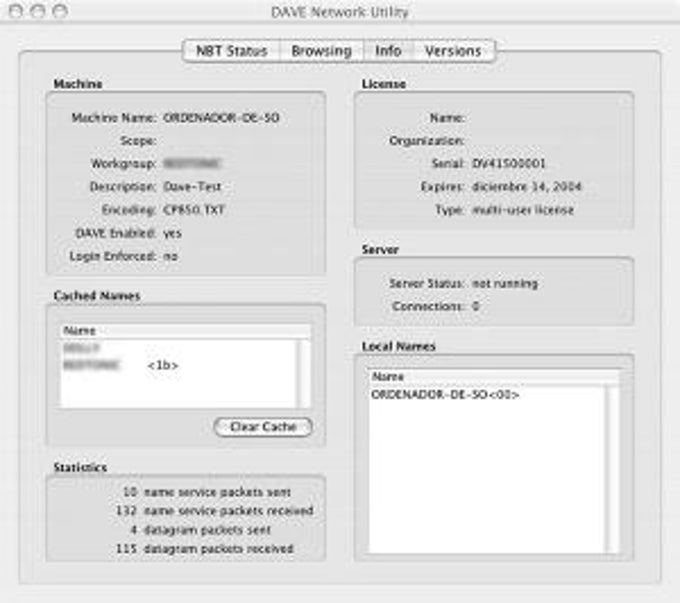Screen dimensions: 680x603
Task: Click the Clear Cache button
Action: tap(263, 427)
